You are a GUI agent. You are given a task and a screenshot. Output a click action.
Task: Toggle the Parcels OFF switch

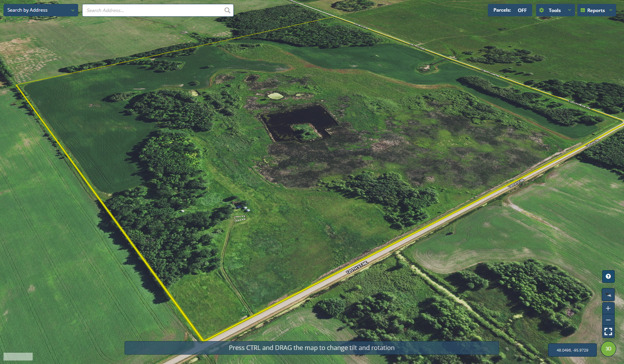point(522,10)
